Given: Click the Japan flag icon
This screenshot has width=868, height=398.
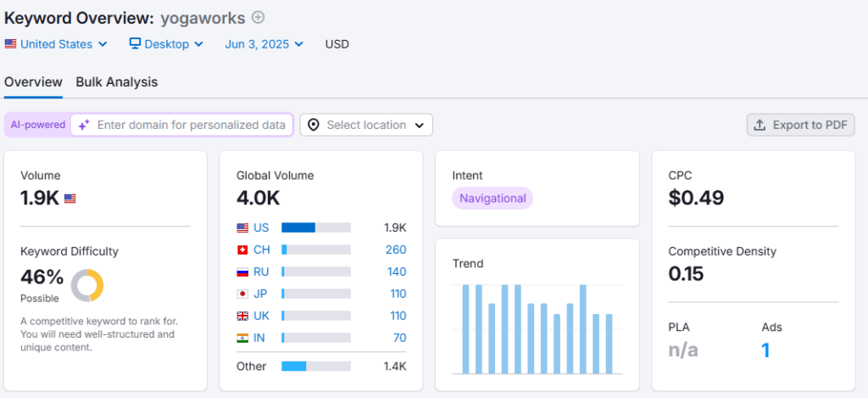Looking at the screenshot, I should click(242, 294).
